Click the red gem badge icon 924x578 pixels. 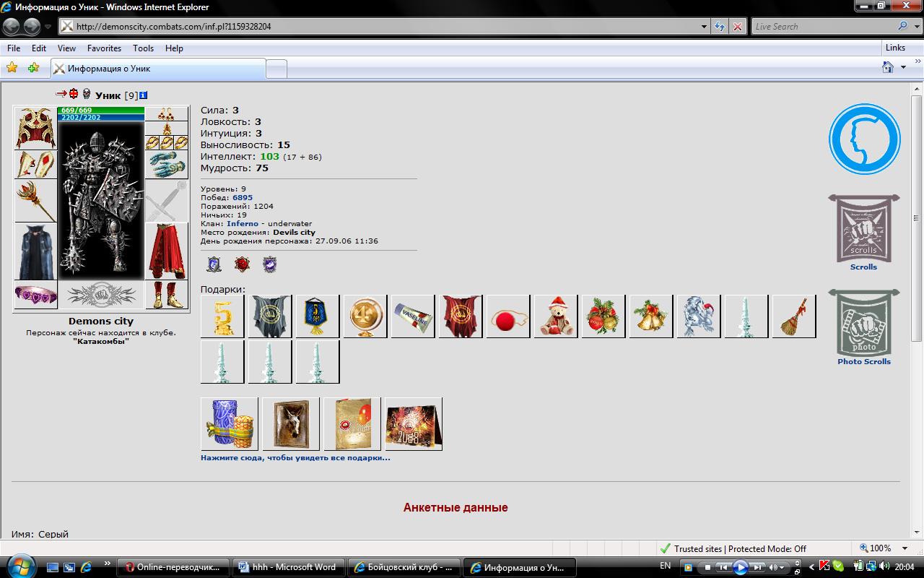pyautogui.click(x=242, y=264)
